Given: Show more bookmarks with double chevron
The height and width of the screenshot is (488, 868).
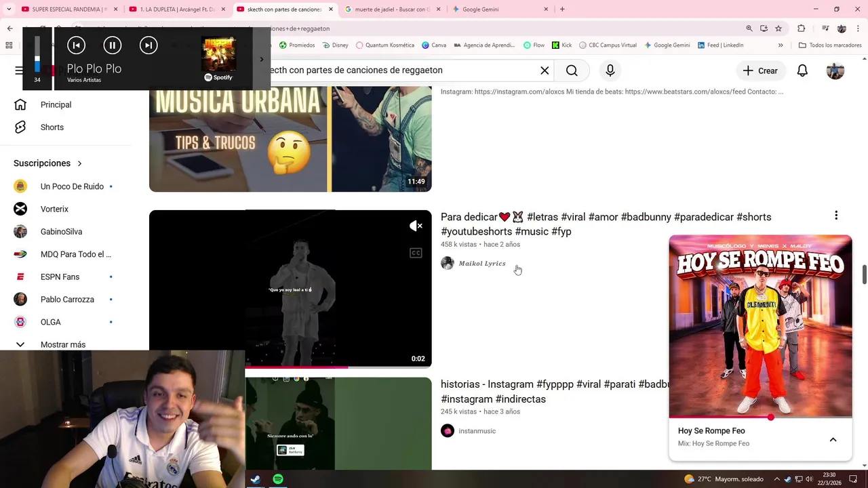Looking at the screenshot, I should [781, 45].
